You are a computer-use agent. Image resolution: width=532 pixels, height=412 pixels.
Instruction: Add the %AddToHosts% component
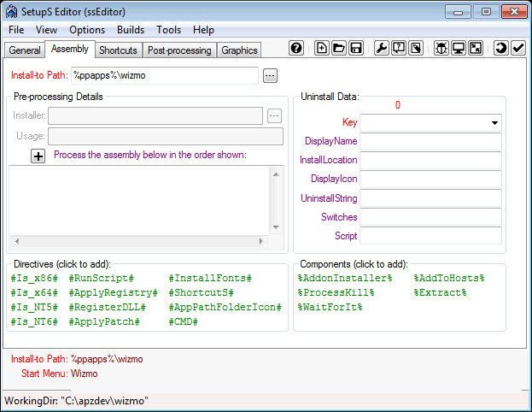449,278
